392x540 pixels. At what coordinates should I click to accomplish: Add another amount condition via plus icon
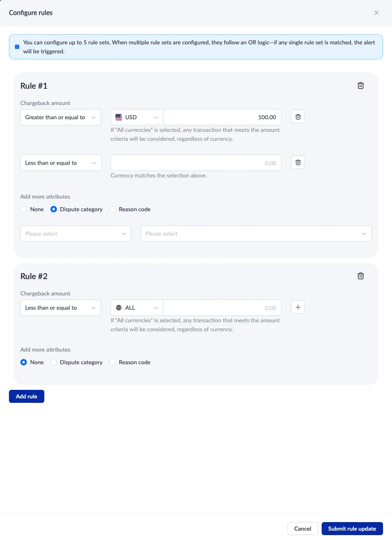tap(298, 307)
